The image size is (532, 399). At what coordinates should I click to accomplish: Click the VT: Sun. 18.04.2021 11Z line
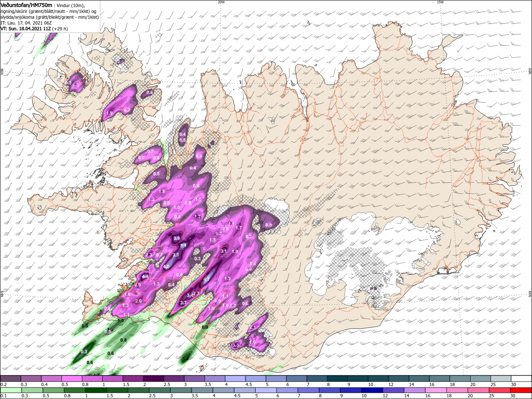(x=34, y=29)
